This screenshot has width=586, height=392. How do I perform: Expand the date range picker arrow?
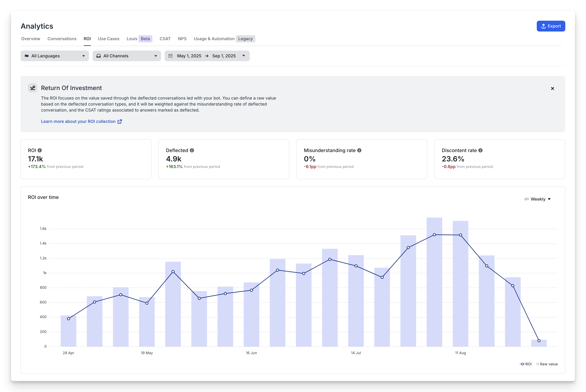click(x=244, y=56)
